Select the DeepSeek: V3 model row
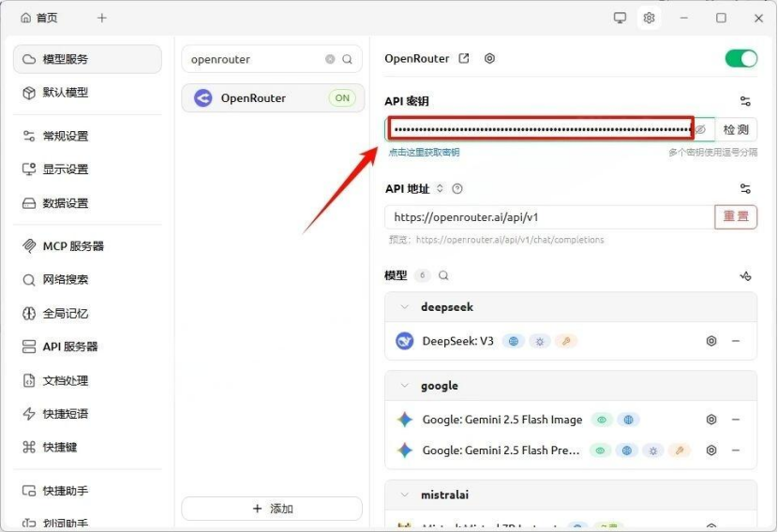Viewport: 778px width, 532px height. (x=571, y=341)
